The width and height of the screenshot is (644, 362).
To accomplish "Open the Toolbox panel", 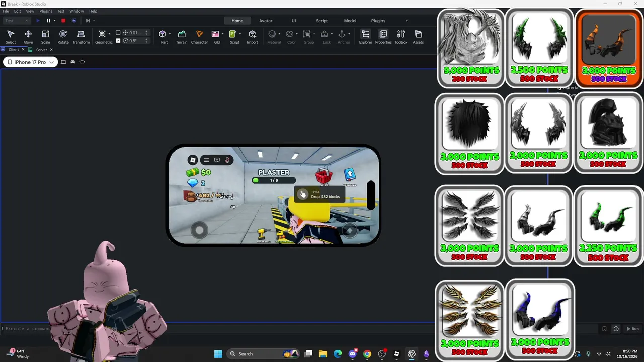I will tap(401, 37).
